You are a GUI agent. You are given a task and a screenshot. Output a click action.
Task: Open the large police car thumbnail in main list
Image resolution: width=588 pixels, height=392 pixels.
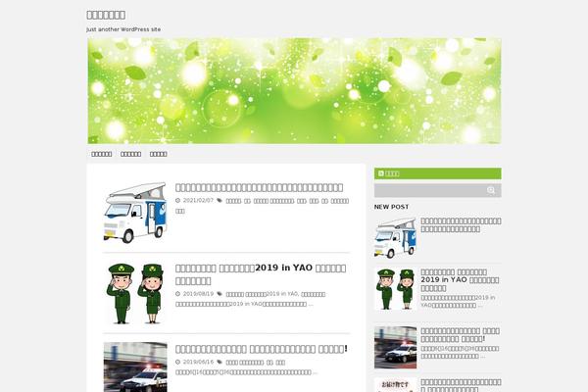(x=135, y=367)
